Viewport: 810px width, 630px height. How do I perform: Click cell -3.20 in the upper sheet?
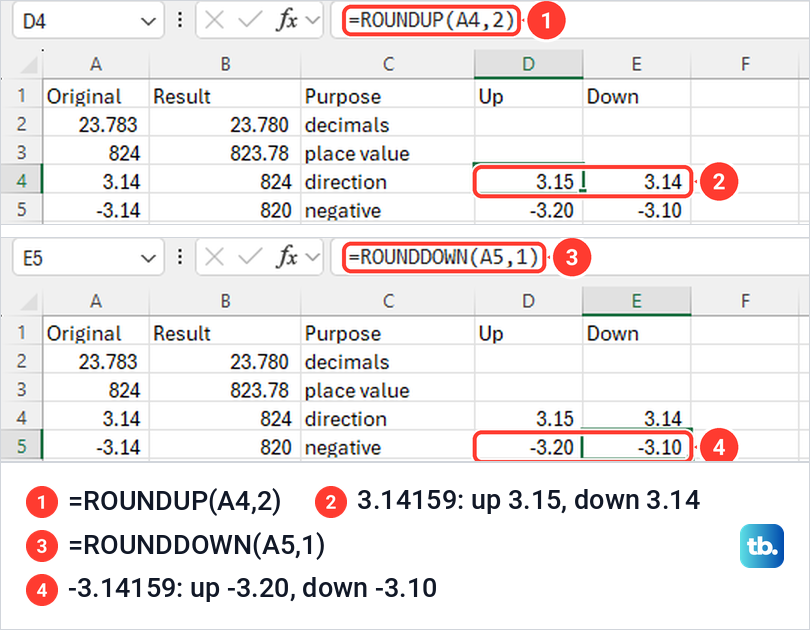tap(528, 210)
